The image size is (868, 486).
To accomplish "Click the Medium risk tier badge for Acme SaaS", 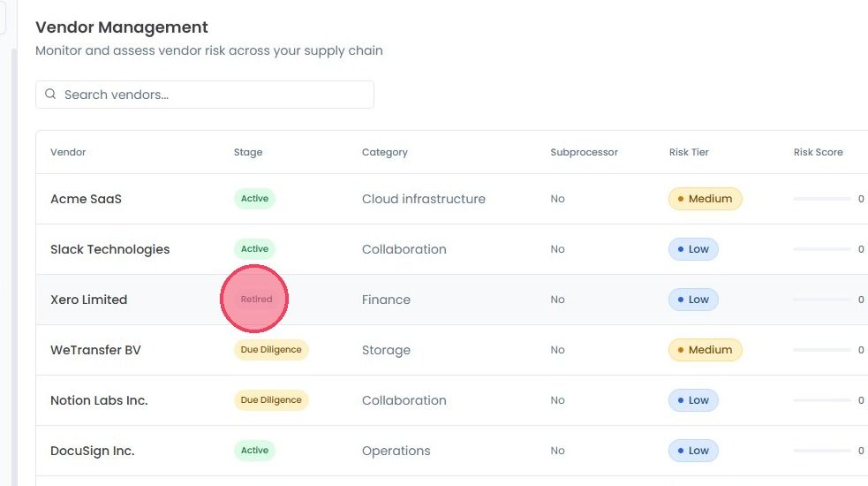I will 706,199.
